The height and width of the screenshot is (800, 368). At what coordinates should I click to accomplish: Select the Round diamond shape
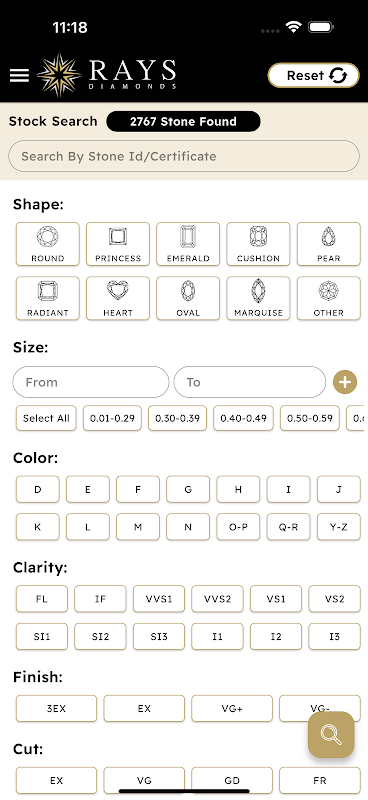pos(47,244)
